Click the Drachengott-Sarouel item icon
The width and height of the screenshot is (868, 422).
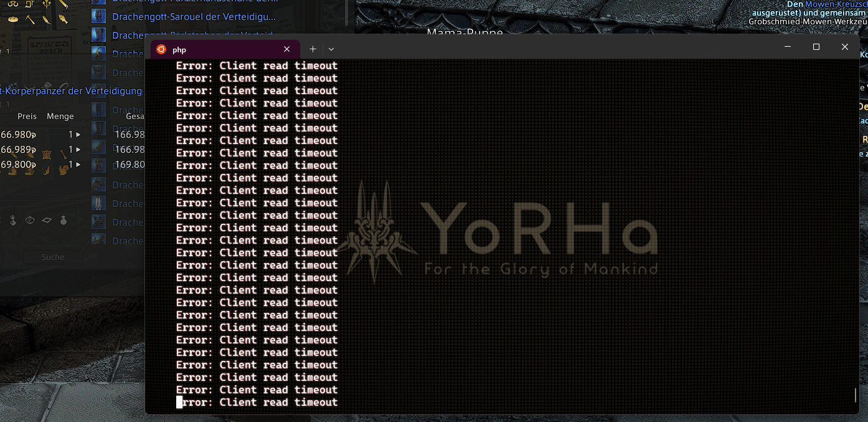[98, 16]
